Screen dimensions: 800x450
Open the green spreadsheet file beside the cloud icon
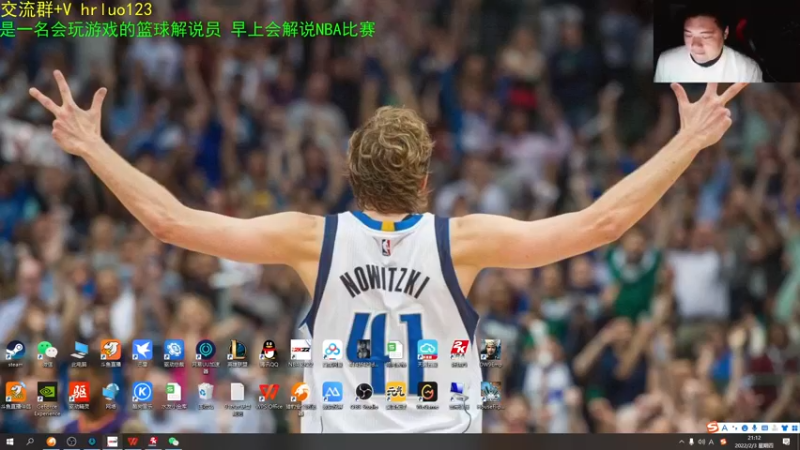tap(395, 353)
